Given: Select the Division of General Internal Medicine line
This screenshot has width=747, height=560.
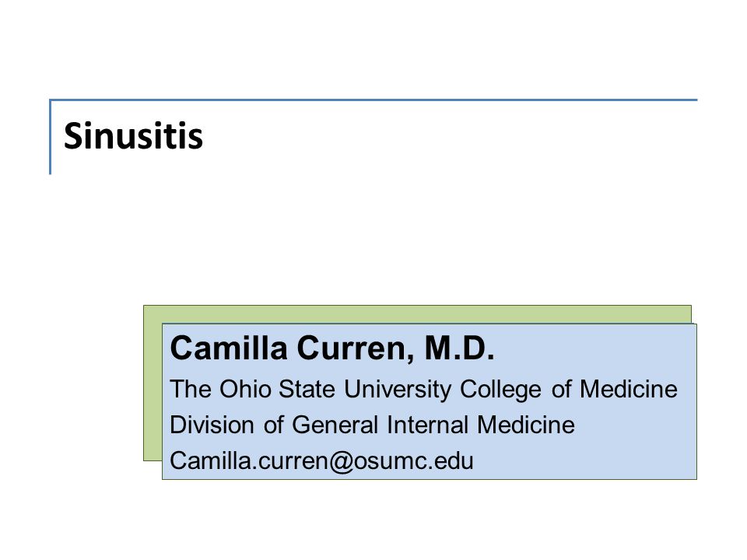Looking at the screenshot, I should [372, 425].
